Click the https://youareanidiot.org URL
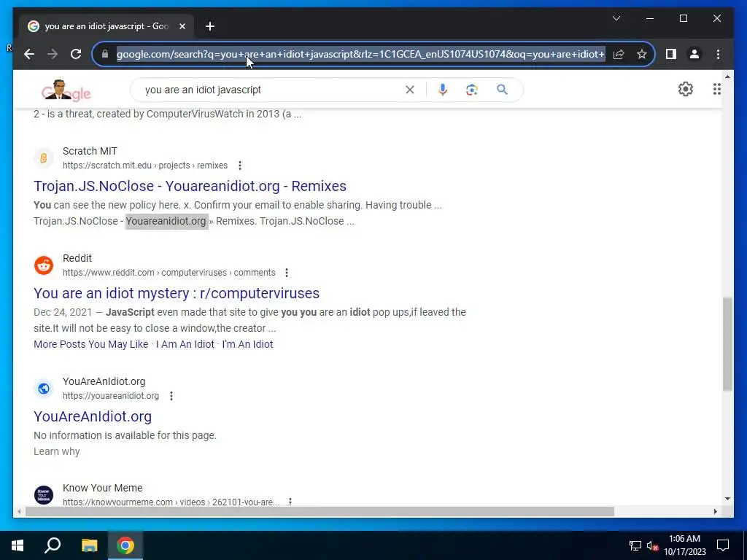The height and width of the screenshot is (560, 747). (111, 396)
